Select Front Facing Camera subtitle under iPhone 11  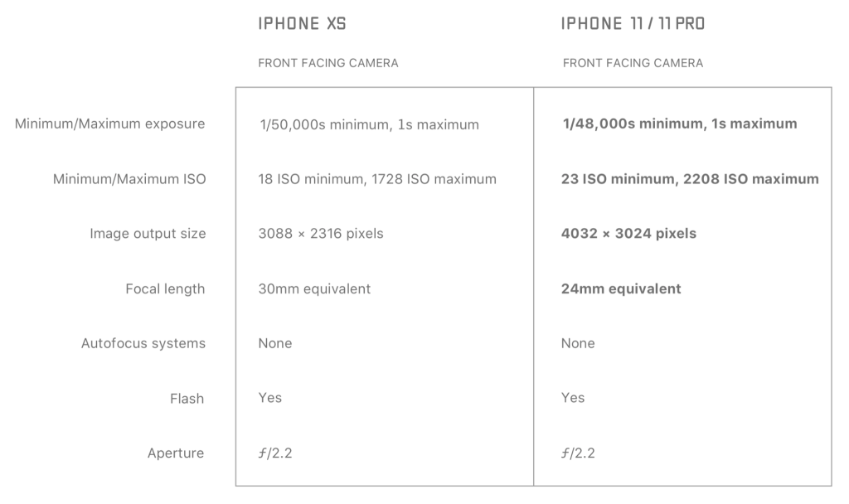tap(633, 63)
